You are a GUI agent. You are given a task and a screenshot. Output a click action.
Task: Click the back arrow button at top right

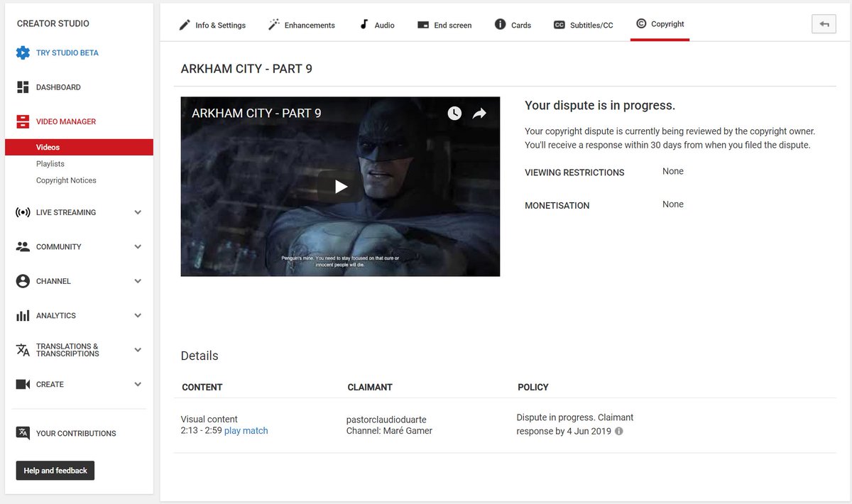click(x=824, y=24)
